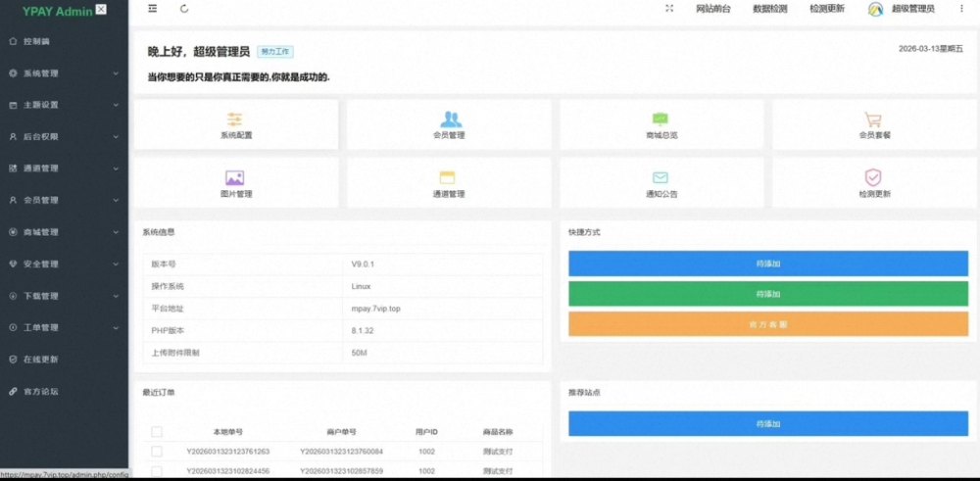The image size is (980, 481).
Task: Click the blue 待添加 button under 快捷方式
Action: (768, 264)
